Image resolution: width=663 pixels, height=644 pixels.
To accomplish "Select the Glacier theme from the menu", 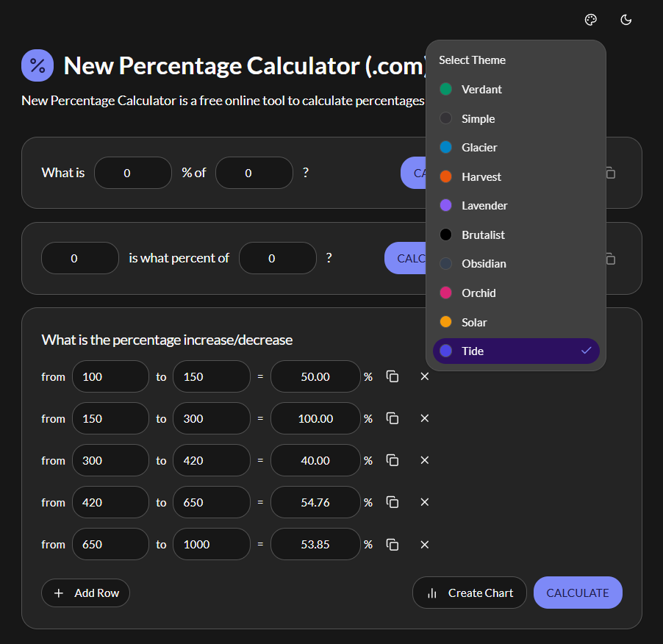I will 515,147.
